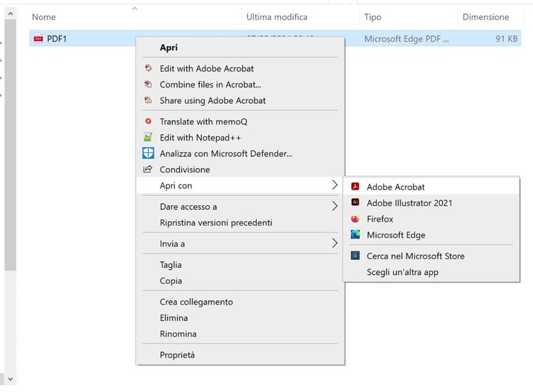Expand the Invia a submenu arrow
Screen dimensions: 533x392
[x=335, y=244]
